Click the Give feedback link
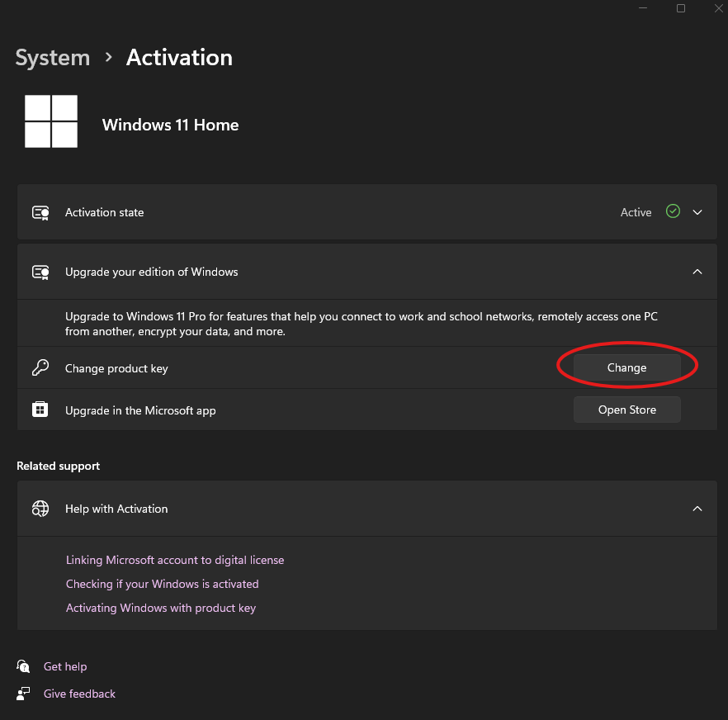Screen dimensions: 728x720 (79, 694)
